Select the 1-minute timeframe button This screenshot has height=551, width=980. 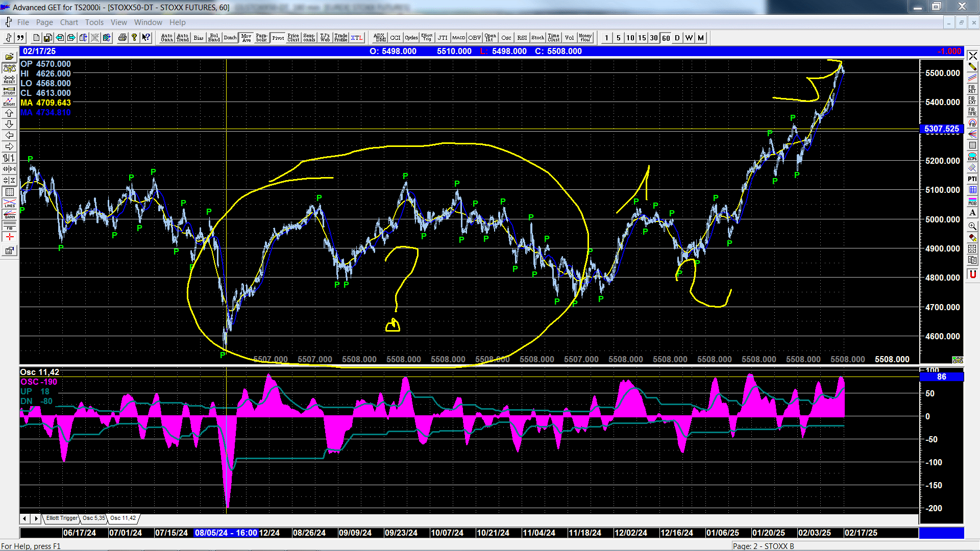(x=606, y=38)
